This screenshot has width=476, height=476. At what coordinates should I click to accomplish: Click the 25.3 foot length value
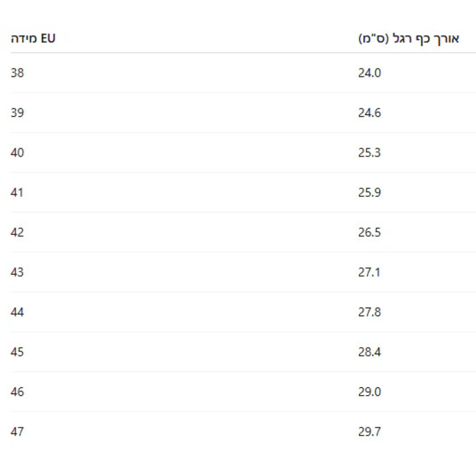[x=369, y=153]
